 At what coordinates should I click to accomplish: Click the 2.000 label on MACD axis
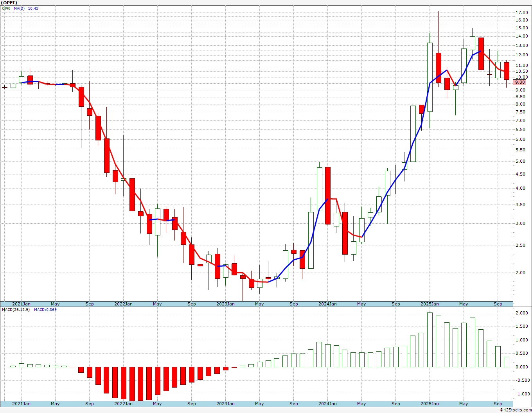522,313
